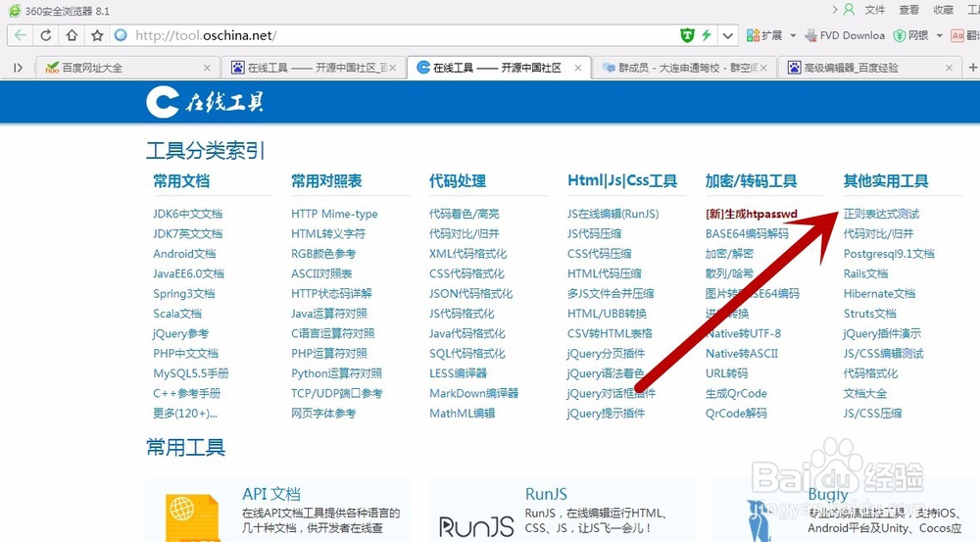This screenshot has width=980, height=542.
Task: Open the API 文档 card title
Action: [271, 494]
